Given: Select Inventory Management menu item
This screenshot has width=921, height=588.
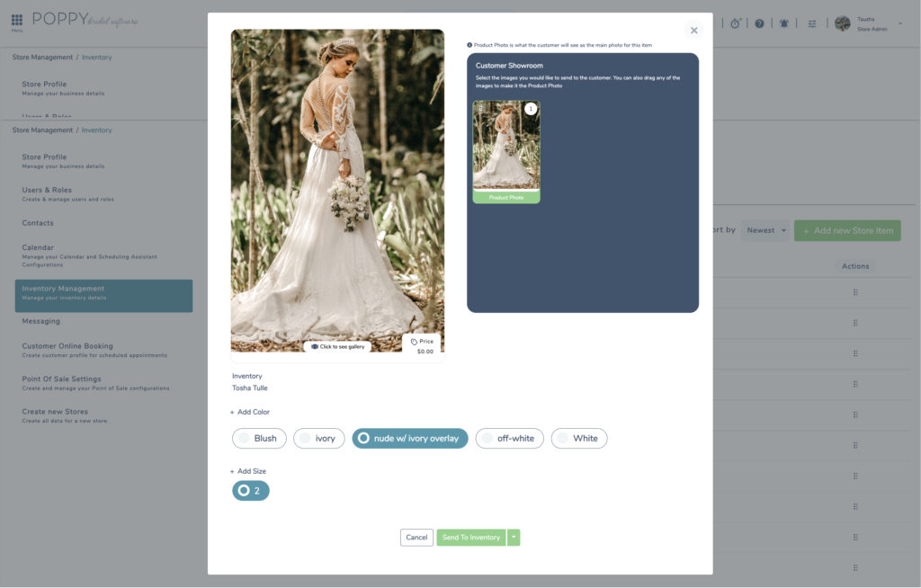Looking at the screenshot, I should (x=104, y=296).
